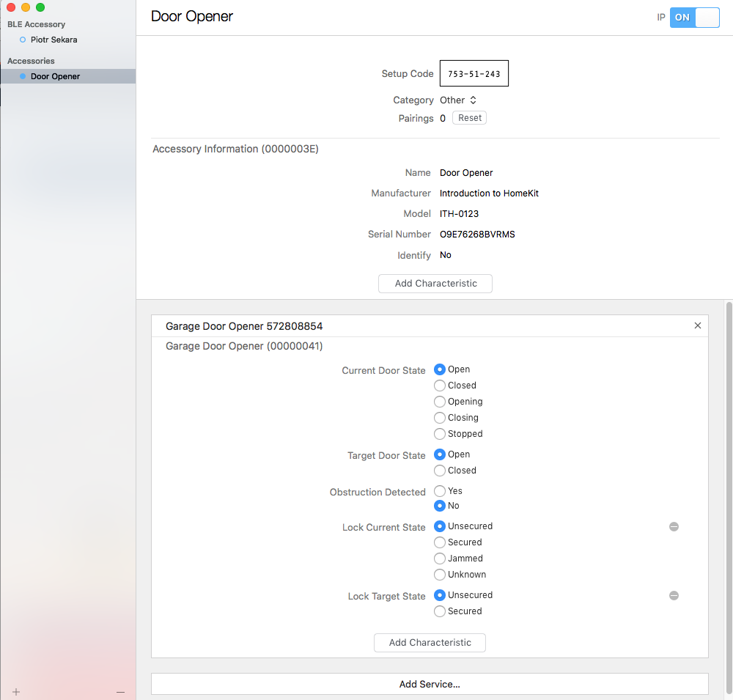Viewport: 733px width, 700px height.
Task: Remove the Lock Current State characteristic
Action: [x=674, y=526]
